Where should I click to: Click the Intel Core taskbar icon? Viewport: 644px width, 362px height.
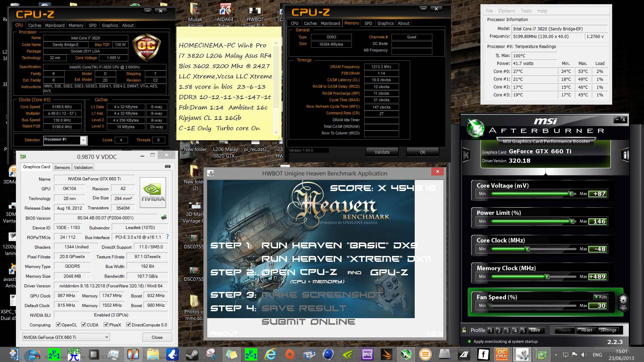(x=35, y=354)
